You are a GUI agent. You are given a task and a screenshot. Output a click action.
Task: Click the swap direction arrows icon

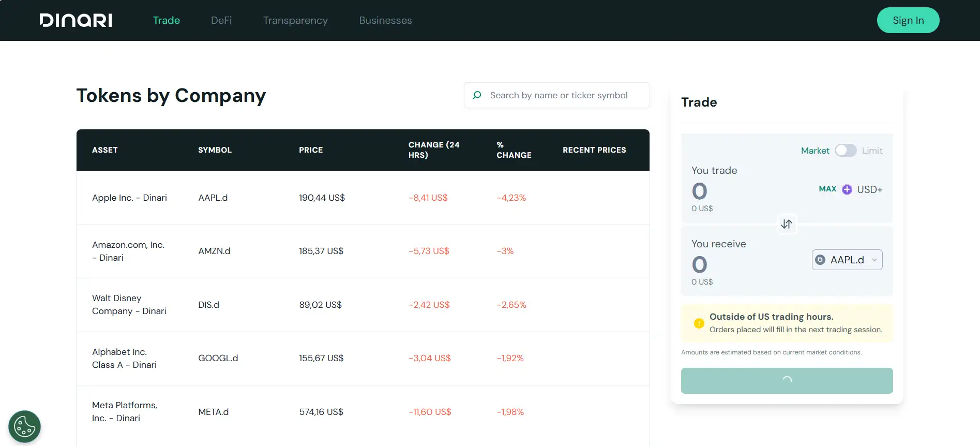(786, 224)
